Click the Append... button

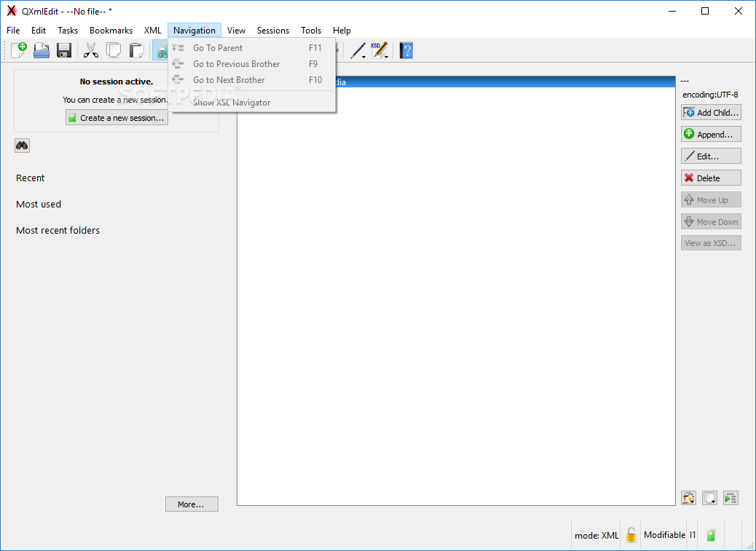[711, 135]
